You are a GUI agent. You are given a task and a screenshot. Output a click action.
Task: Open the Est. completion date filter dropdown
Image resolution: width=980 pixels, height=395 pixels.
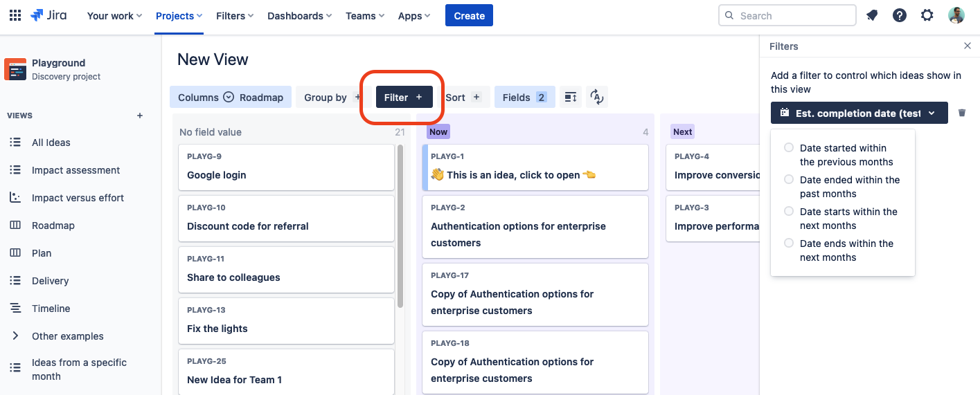point(859,113)
